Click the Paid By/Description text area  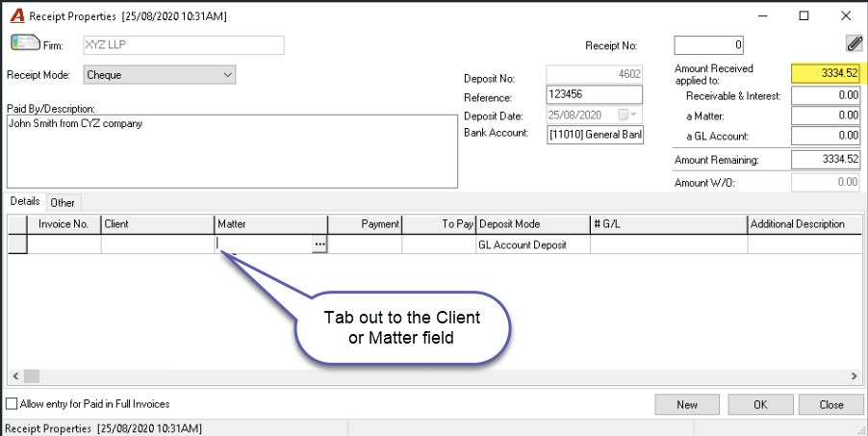point(232,151)
